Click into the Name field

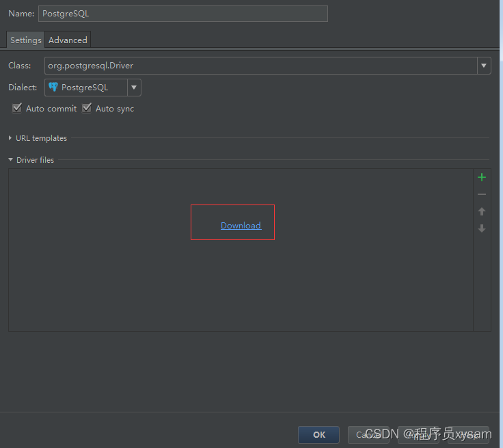[x=183, y=14]
